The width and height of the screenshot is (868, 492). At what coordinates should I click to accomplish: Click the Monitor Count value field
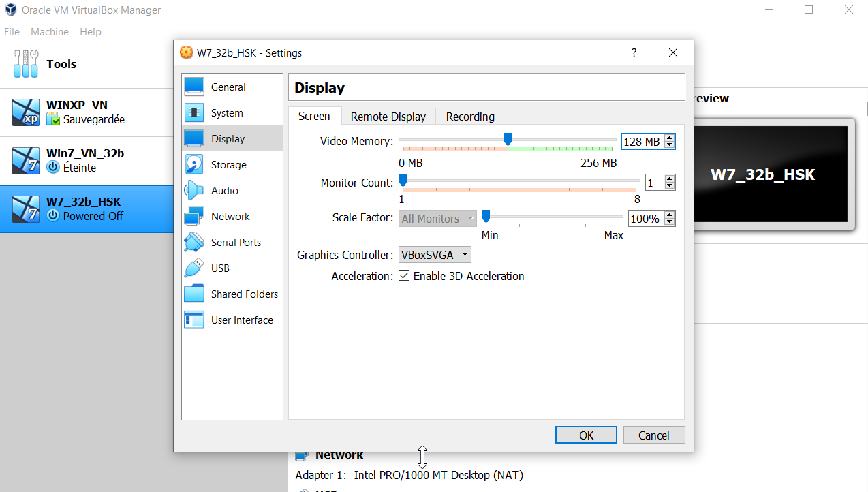(654, 183)
